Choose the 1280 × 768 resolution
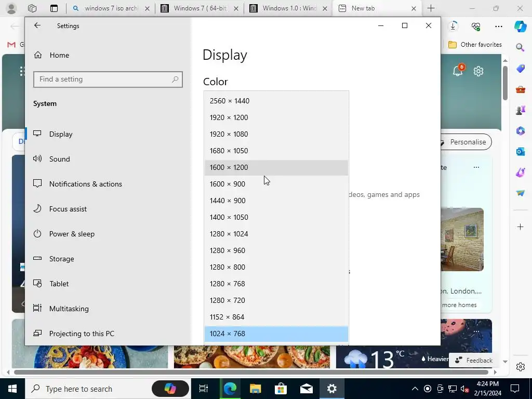The width and height of the screenshot is (532, 399). [x=276, y=284]
